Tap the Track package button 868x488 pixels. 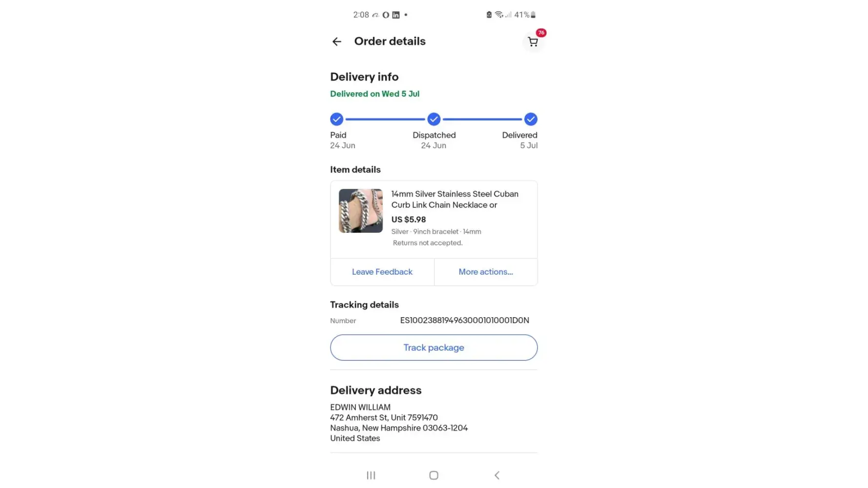(x=434, y=347)
